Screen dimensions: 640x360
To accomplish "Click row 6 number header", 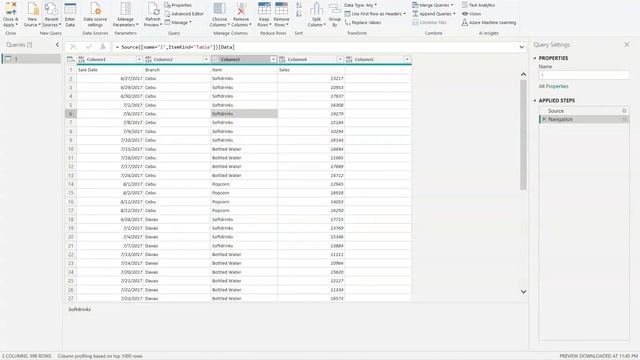I will click(71, 114).
